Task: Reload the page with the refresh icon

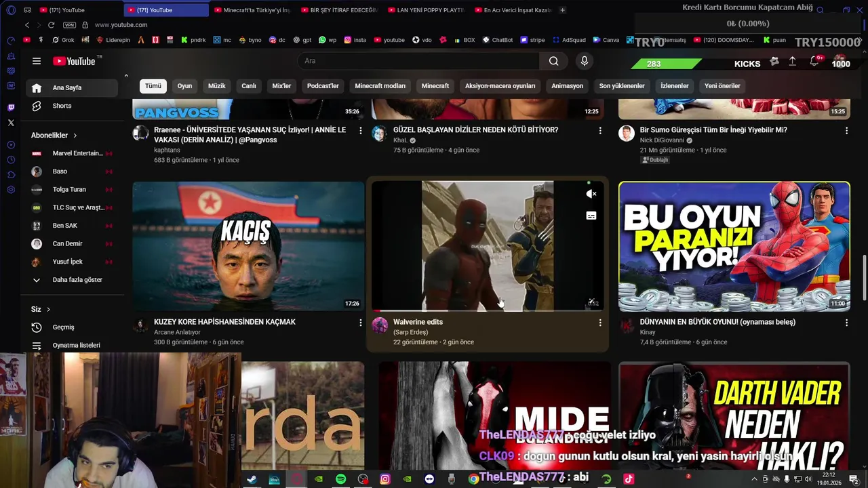Action: 51,25
